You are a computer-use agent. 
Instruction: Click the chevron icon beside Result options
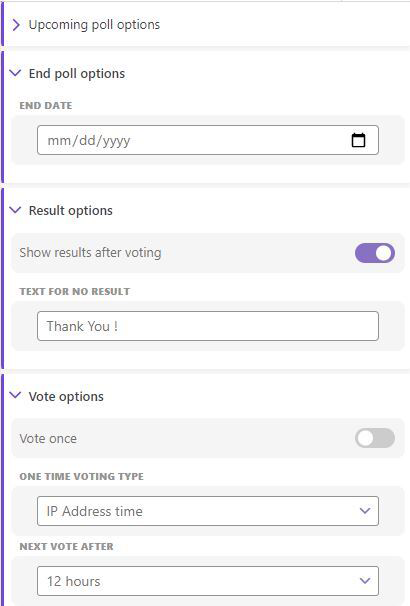point(15,210)
